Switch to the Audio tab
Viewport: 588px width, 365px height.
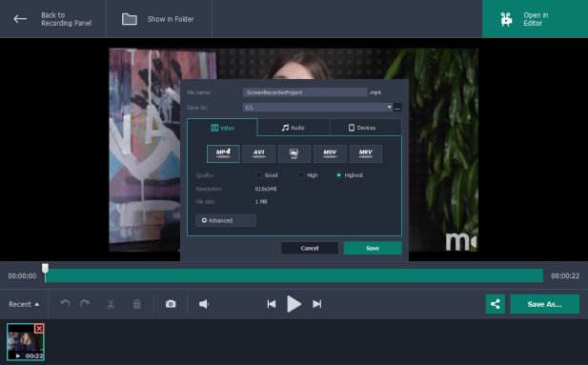[x=294, y=128]
